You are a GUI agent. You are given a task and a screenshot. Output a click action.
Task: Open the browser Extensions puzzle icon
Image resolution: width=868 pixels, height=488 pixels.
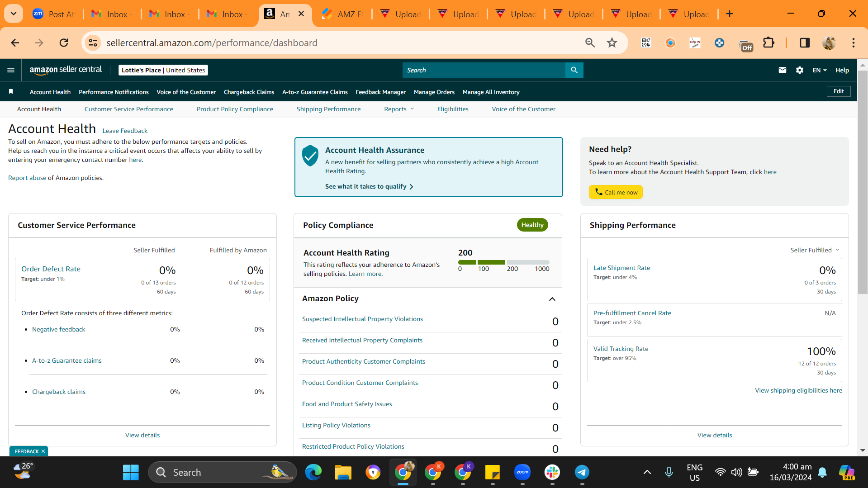coord(768,43)
